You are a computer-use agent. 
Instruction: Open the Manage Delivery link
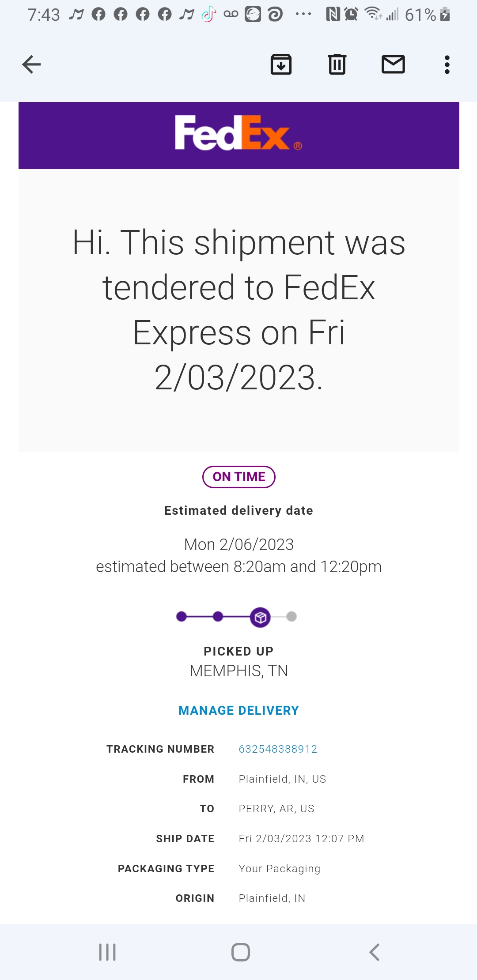tap(238, 710)
